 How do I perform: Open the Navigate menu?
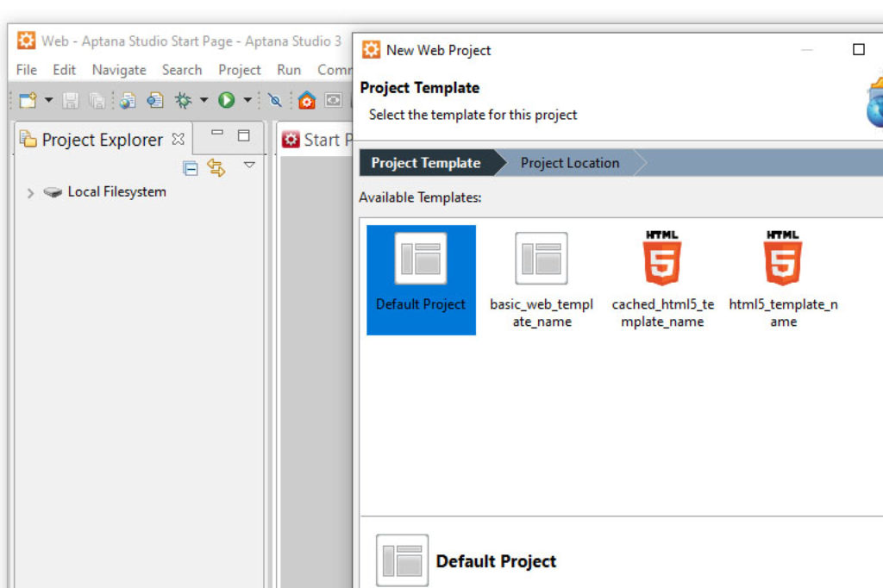click(x=119, y=70)
